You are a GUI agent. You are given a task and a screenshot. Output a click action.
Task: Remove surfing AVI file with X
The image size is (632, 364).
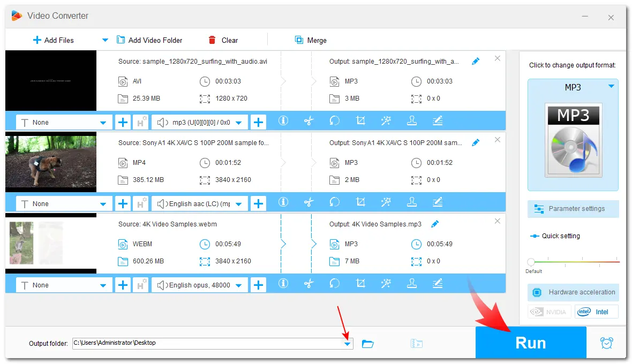[498, 58]
